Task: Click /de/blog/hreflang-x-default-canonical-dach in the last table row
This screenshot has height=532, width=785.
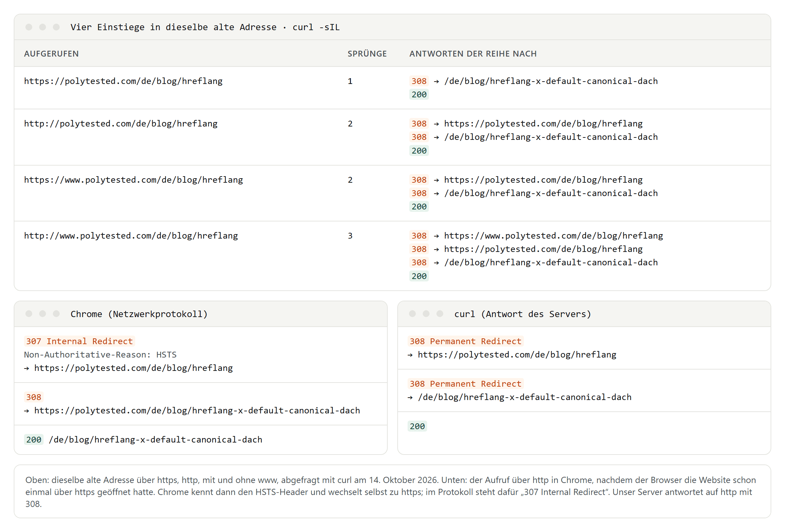Action: 551,263
